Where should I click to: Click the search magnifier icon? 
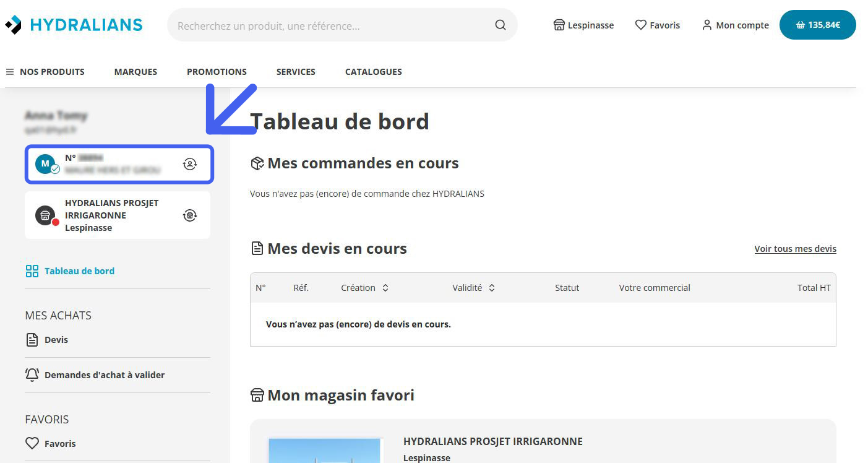coord(501,25)
